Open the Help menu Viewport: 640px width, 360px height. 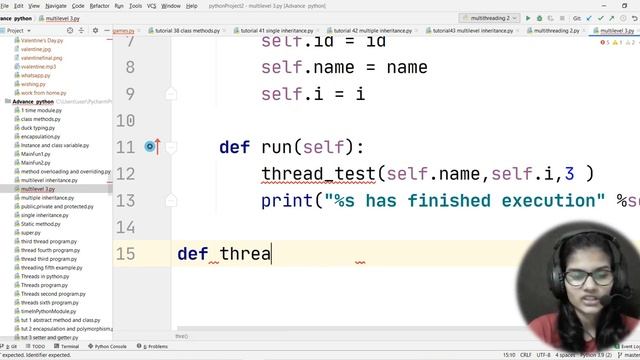[191, 6]
